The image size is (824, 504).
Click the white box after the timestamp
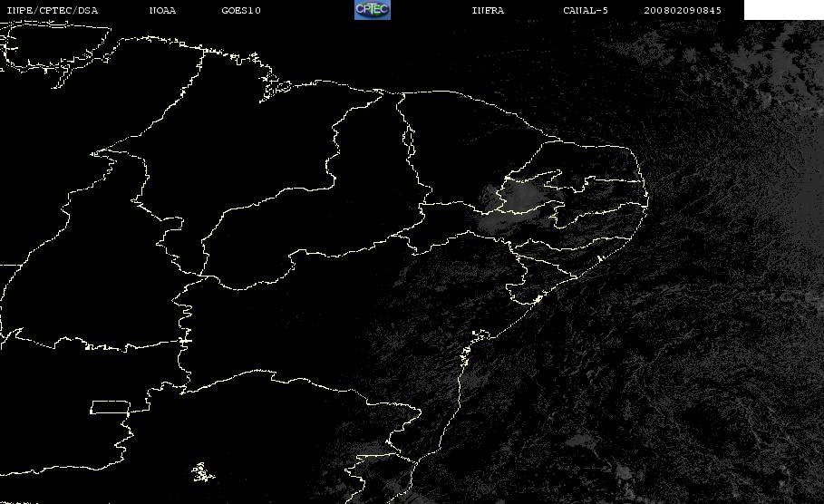(783, 9)
